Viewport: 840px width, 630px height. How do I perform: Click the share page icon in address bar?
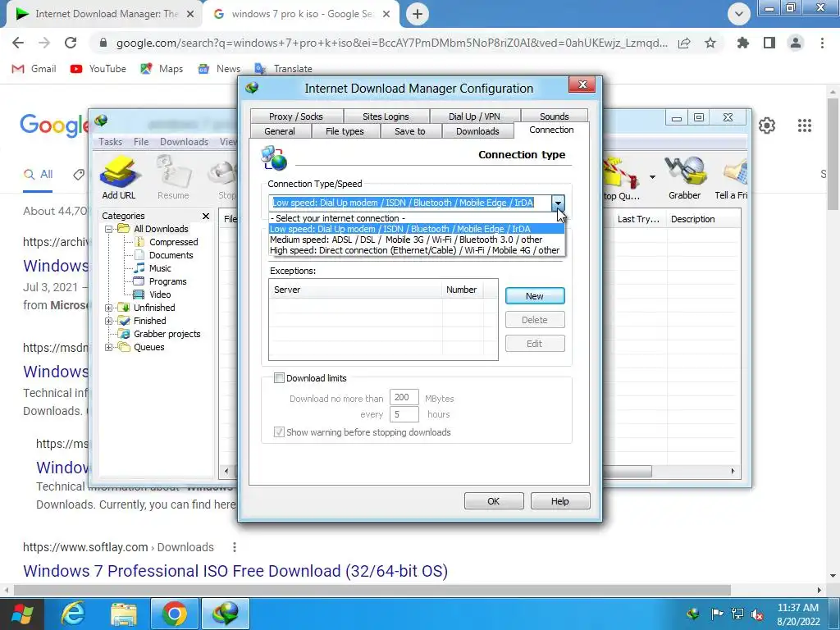click(684, 43)
